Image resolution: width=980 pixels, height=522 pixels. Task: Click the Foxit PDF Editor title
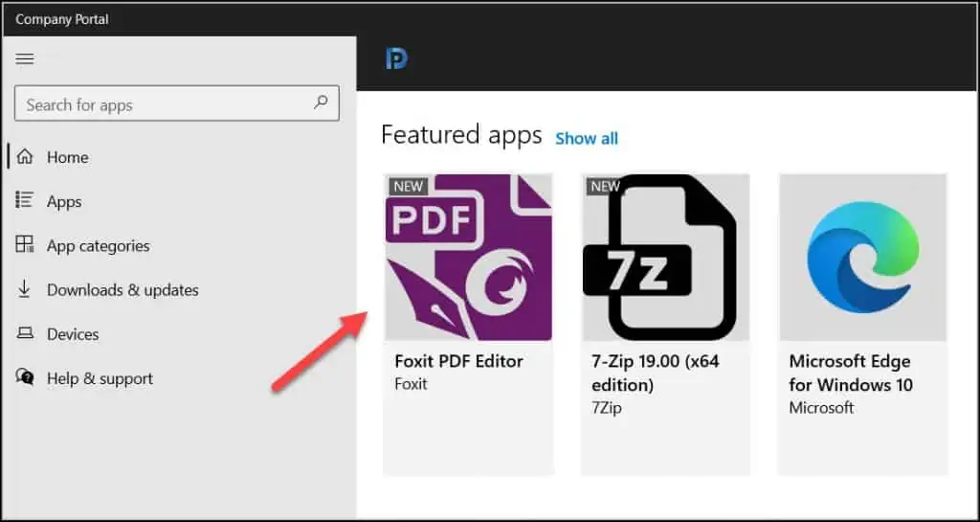pos(458,361)
